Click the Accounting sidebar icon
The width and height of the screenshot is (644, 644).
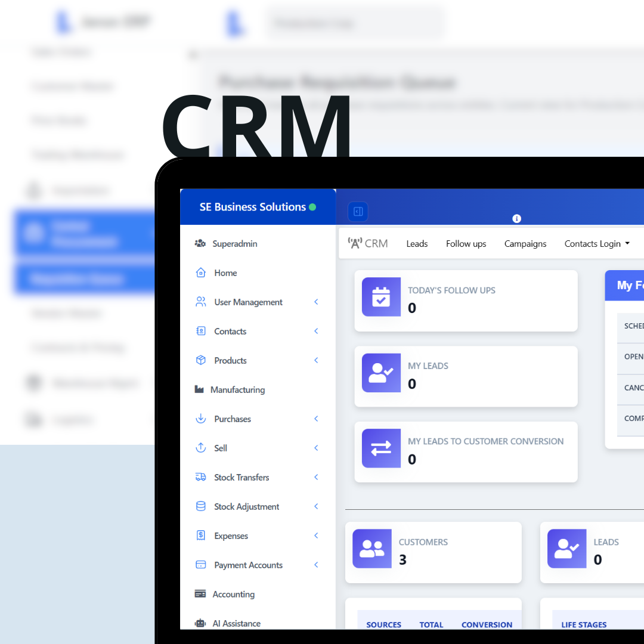click(x=200, y=595)
